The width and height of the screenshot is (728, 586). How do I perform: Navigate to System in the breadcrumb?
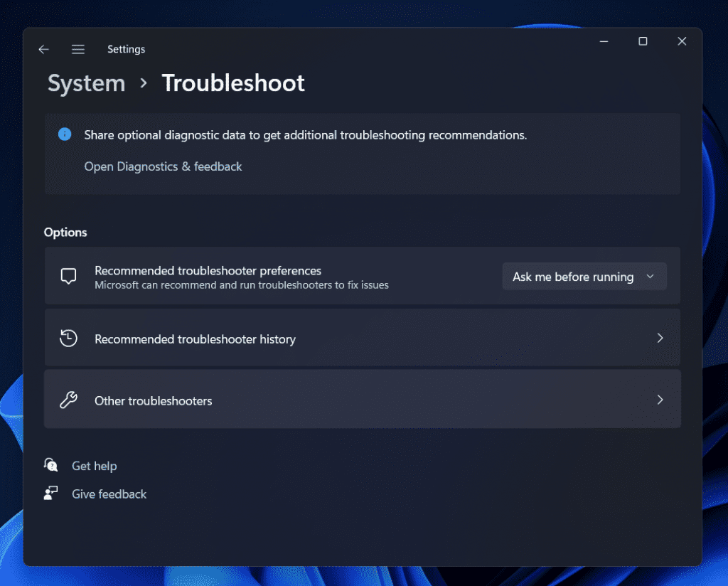[x=86, y=83]
